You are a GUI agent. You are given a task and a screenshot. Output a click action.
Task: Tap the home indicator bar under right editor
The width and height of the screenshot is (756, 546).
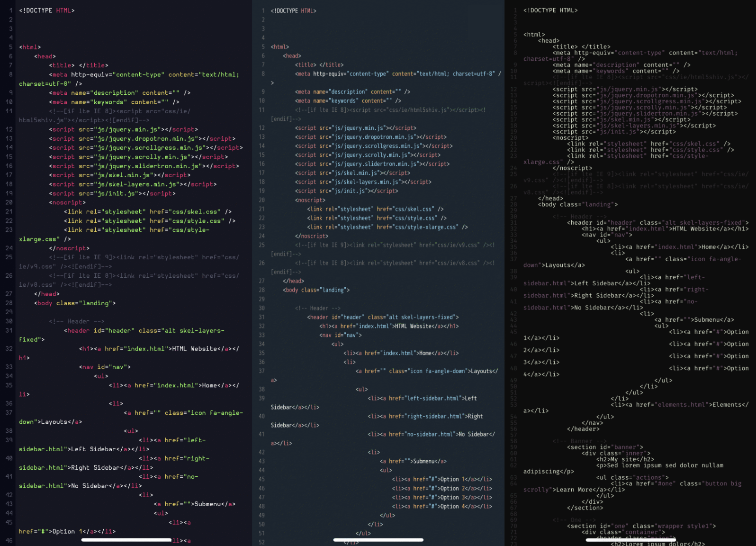point(631,540)
